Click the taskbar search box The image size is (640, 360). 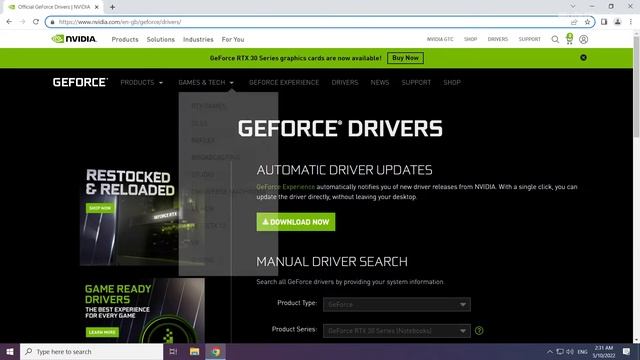coord(91,351)
